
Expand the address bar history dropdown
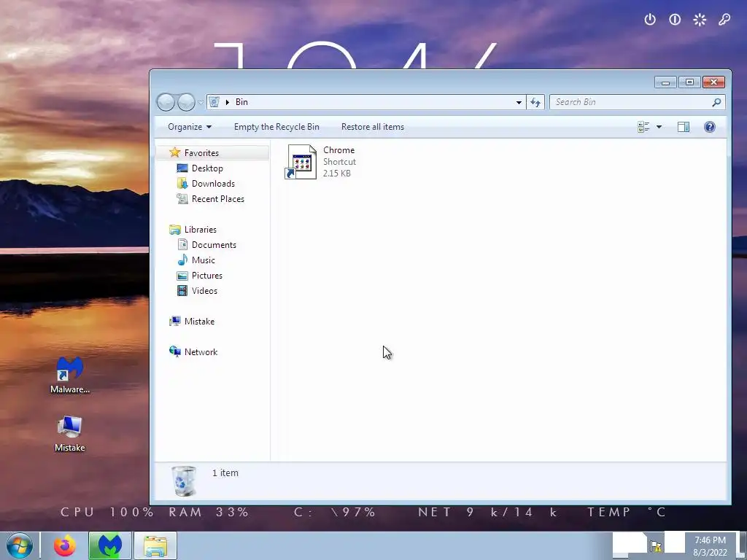(519, 102)
